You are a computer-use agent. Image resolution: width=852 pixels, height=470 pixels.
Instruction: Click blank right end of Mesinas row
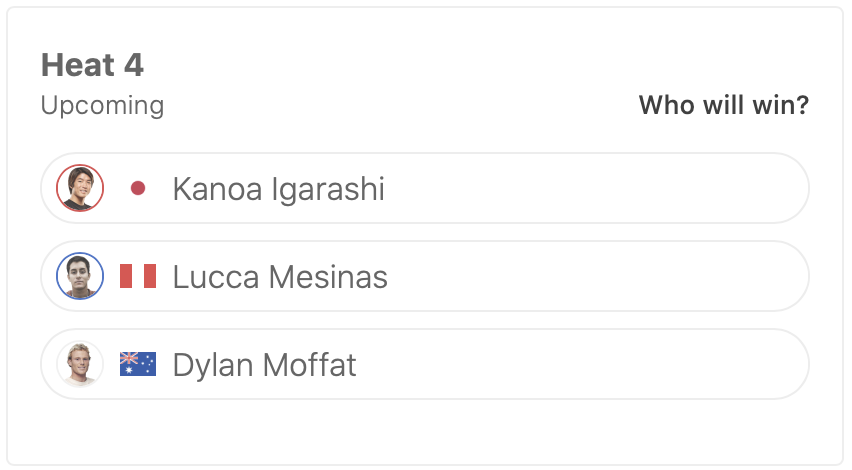point(740,276)
